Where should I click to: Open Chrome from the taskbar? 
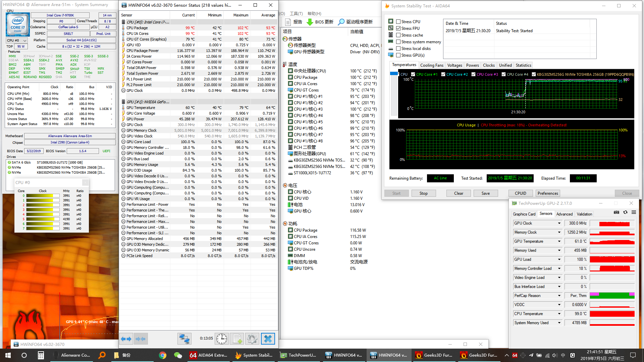coord(163,355)
